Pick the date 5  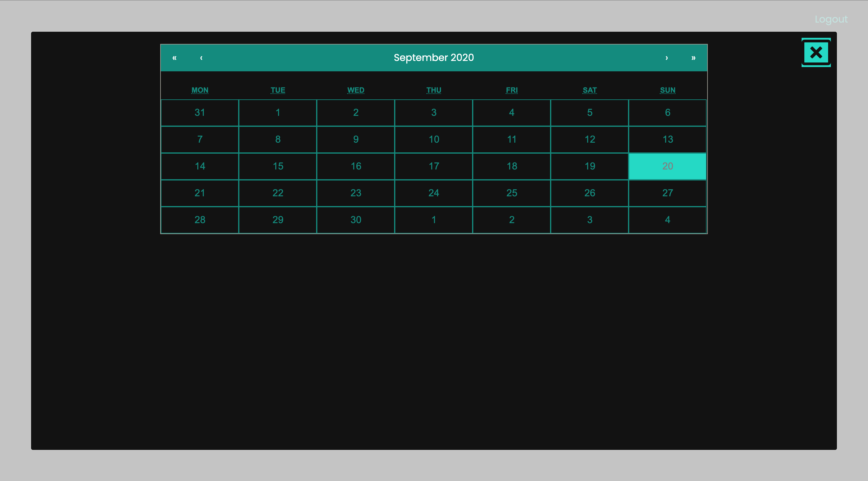coord(590,113)
